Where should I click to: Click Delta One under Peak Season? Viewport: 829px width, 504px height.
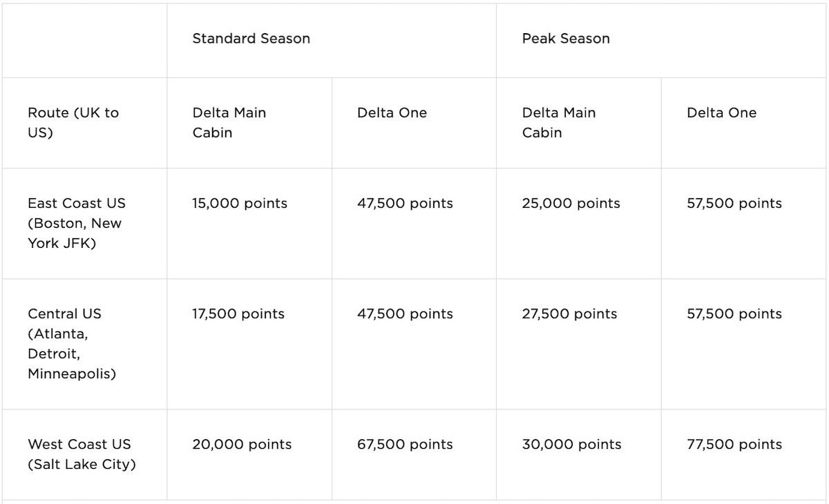pyautogui.click(x=721, y=113)
